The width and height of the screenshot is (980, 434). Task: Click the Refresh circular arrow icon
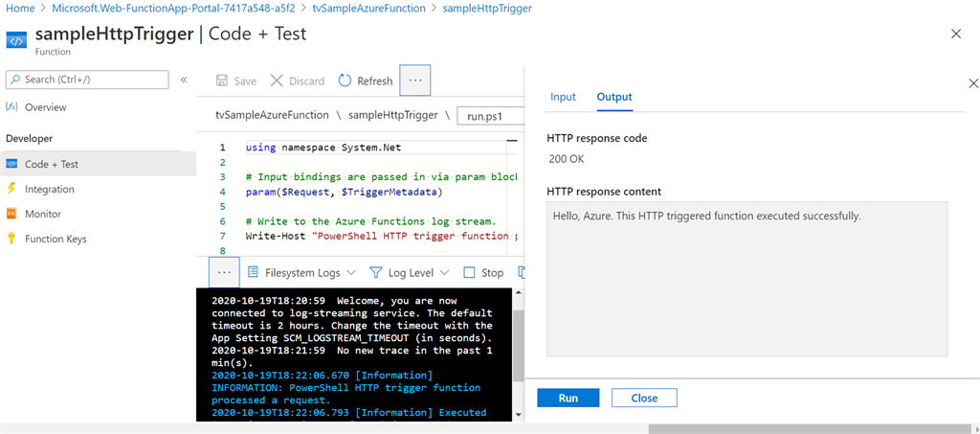click(345, 80)
